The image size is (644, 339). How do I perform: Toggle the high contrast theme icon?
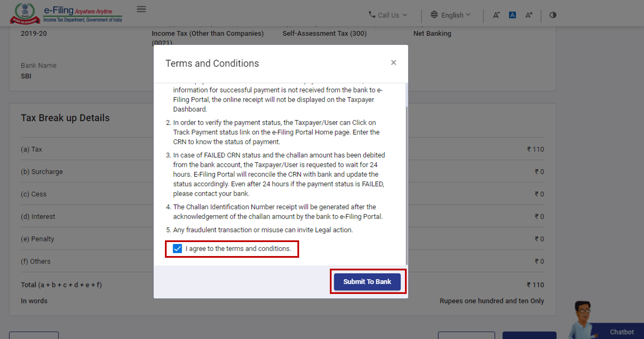point(552,15)
